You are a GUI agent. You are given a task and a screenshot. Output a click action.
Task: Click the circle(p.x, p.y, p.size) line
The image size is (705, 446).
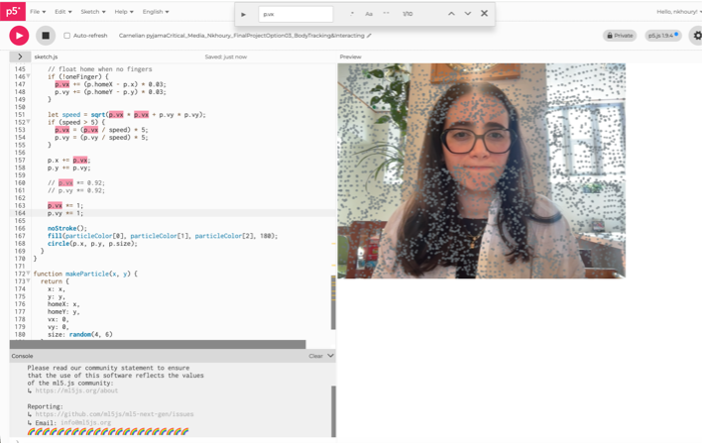tap(92, 244)
